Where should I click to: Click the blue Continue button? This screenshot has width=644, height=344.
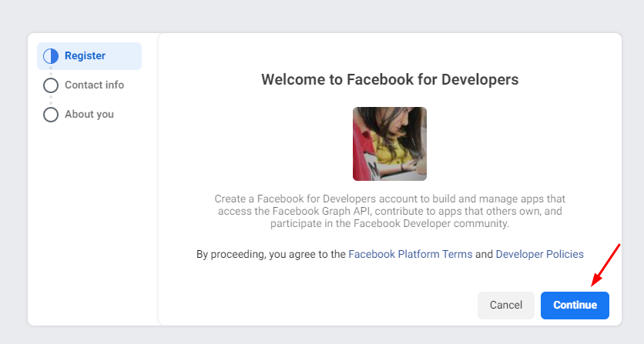pos(575,305)
